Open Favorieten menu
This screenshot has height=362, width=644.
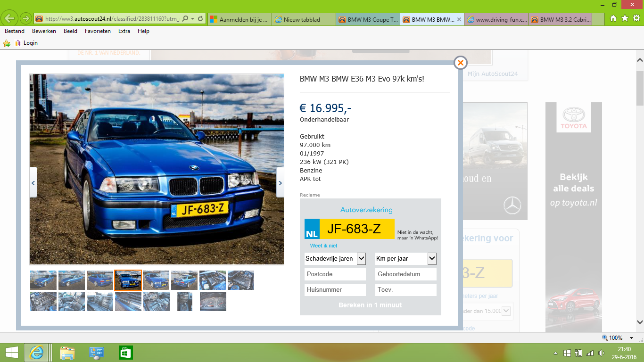[x=98, y=31]
